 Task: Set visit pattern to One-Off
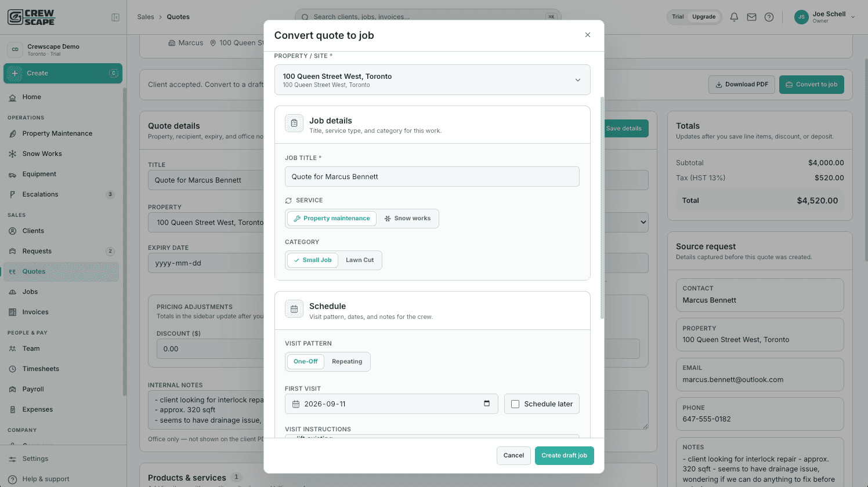coord(306,362)
